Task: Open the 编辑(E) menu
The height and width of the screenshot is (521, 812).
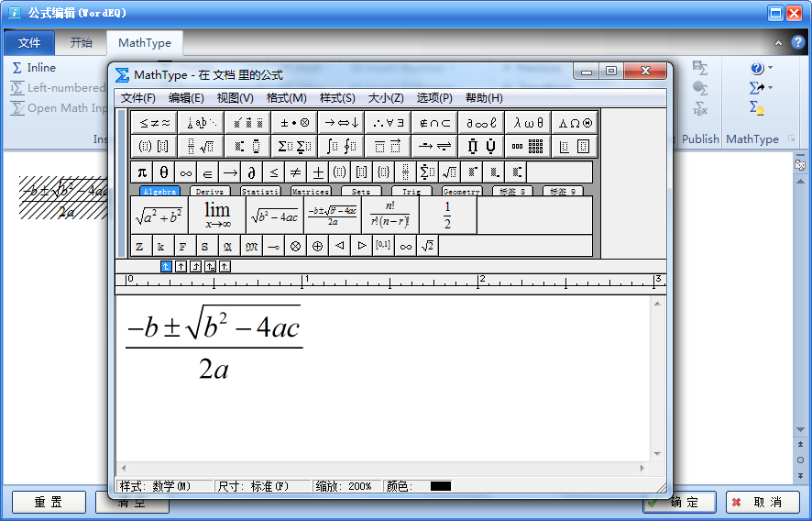Action: (x=186, y=98)
